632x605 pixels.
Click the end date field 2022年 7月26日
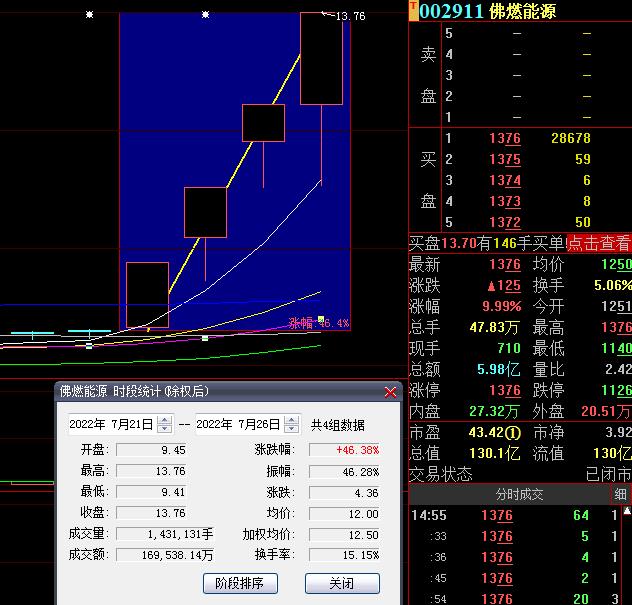[x=239, y=424]
